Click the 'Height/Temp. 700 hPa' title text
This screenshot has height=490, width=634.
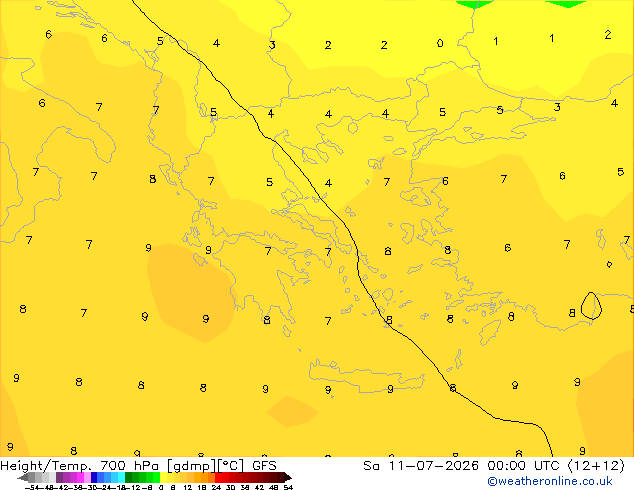coord(80,466)
